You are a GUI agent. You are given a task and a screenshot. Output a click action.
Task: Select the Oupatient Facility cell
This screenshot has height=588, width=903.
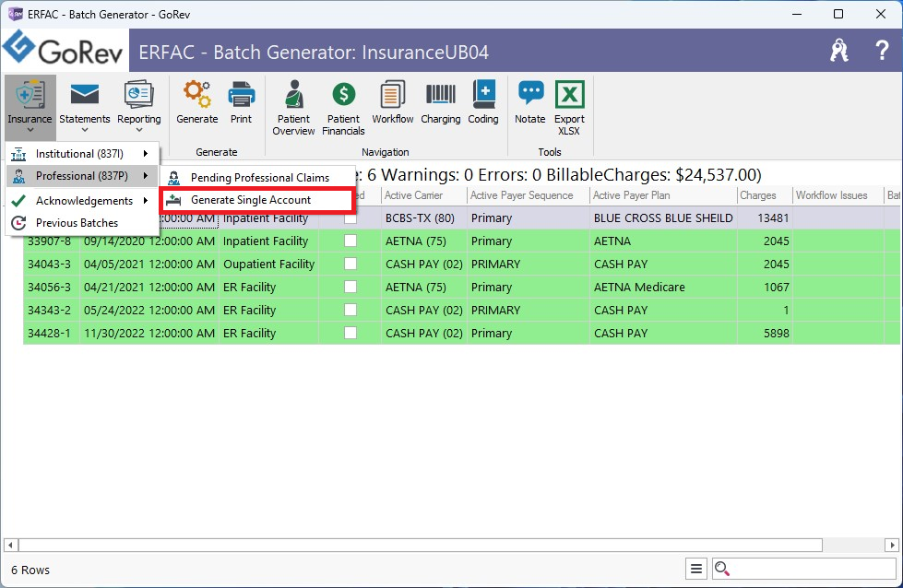coord(268,265)
